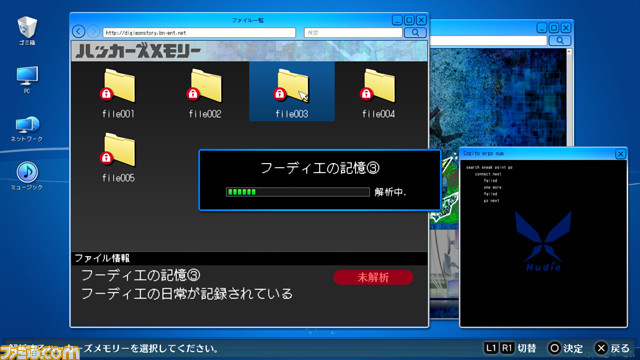This screenshot has width=640, height=360.
Task: Close the Cogito ergo sum window
Action: 620,154
